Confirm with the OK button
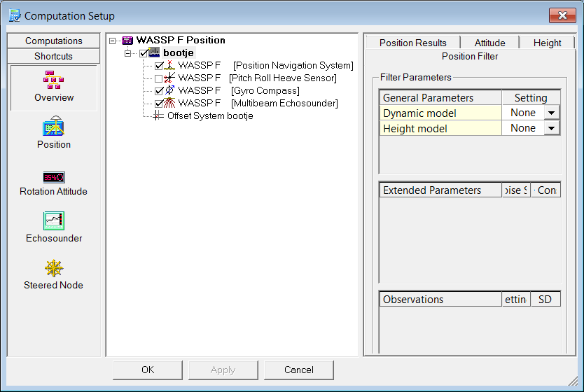 click(x=148, y=370)
